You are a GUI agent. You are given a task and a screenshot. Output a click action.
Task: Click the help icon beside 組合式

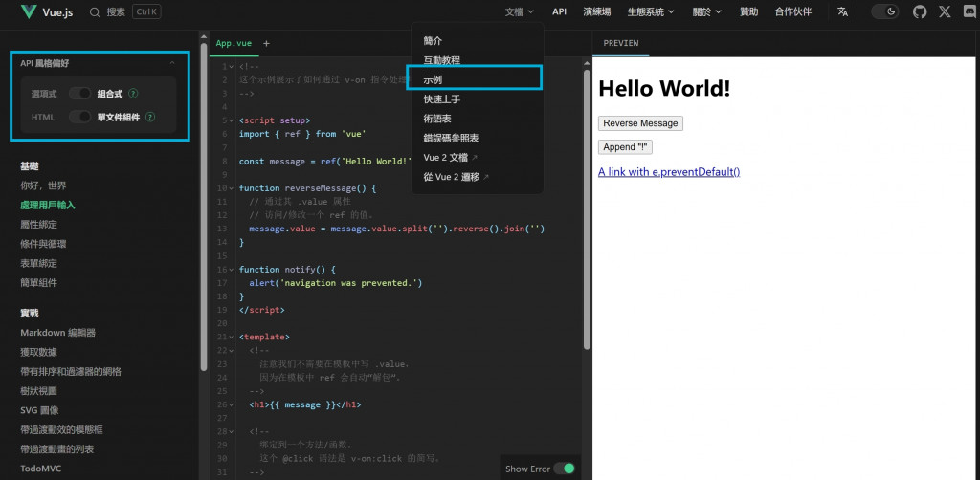pyautogui.click(x=133, y=94)
